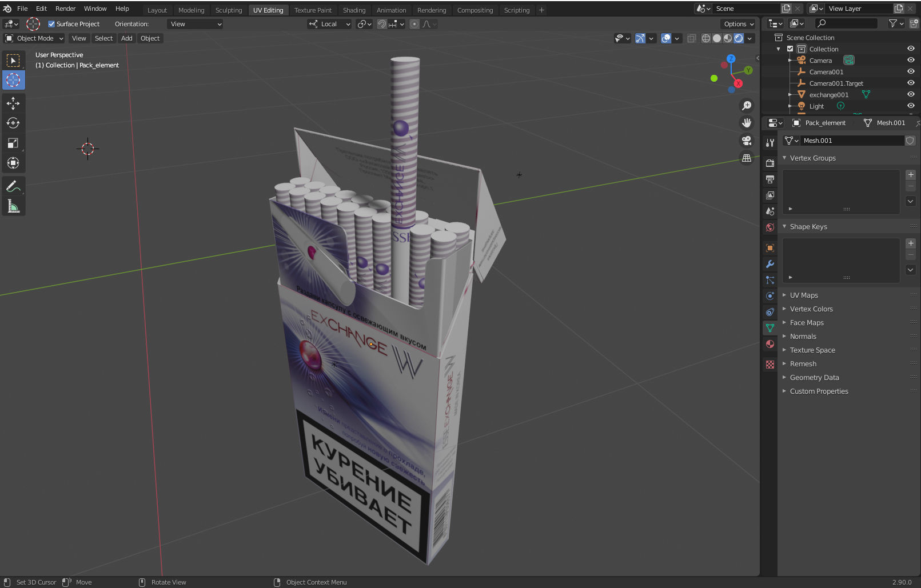Pick the Measure ruler tool
The width and height of the screenshot is (921, 588).
13,206
